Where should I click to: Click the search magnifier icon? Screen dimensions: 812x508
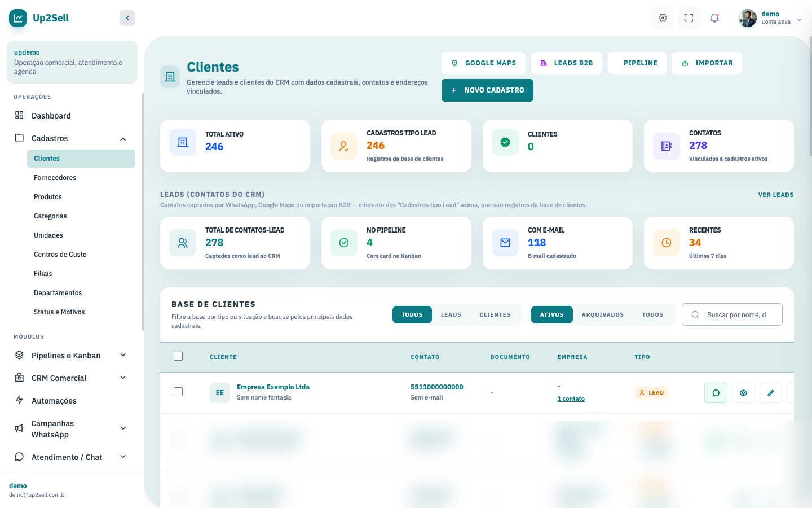pyautogui.click(x=695, y=315)
